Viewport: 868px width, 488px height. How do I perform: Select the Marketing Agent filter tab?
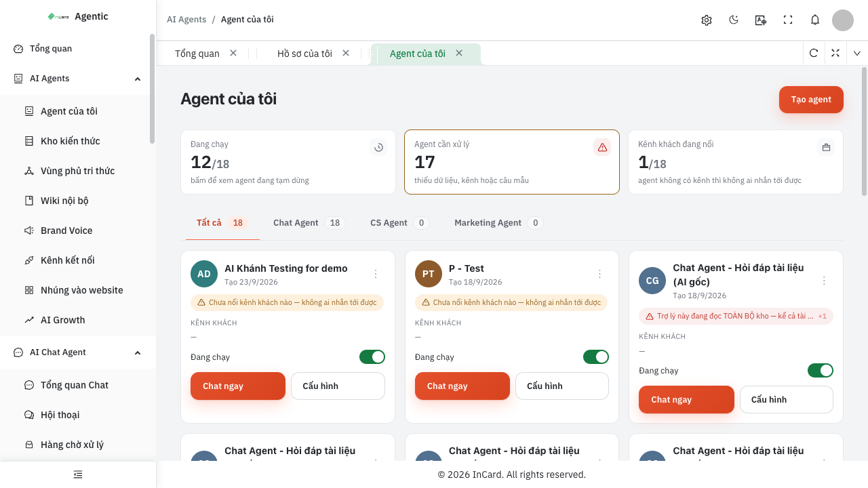coord(499,223)
